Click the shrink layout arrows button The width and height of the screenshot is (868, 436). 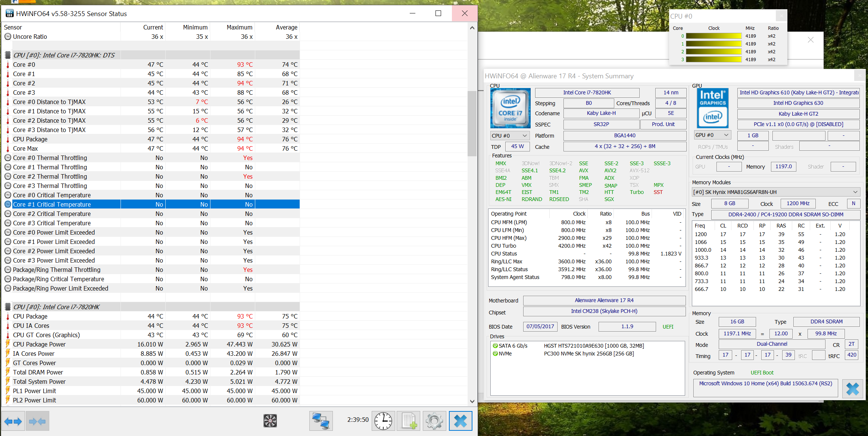[x=37, y=421]
